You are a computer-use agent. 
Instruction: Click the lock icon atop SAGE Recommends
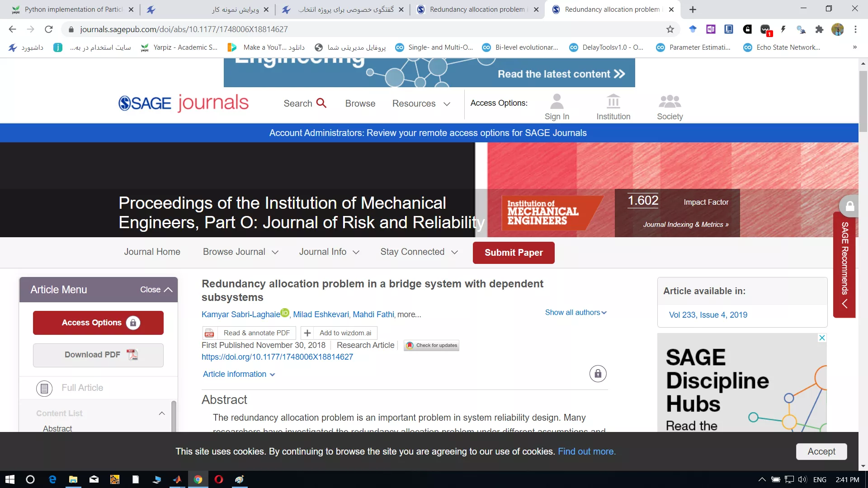[x=850, y=206]
